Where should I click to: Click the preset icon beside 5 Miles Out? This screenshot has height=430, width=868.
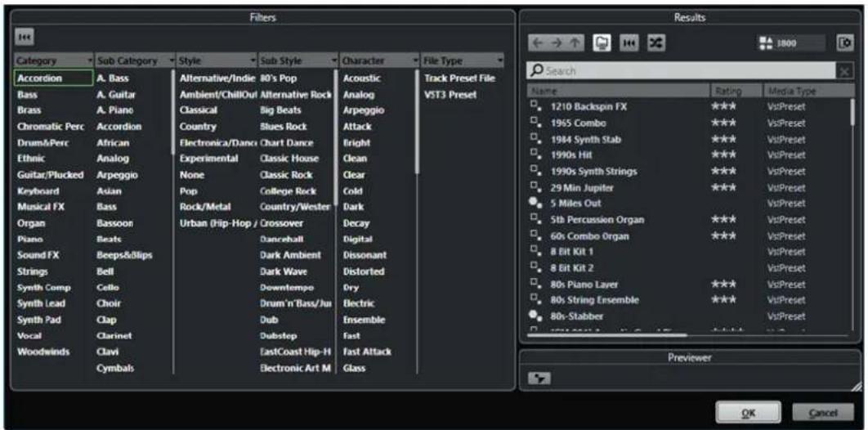point(536,203)
